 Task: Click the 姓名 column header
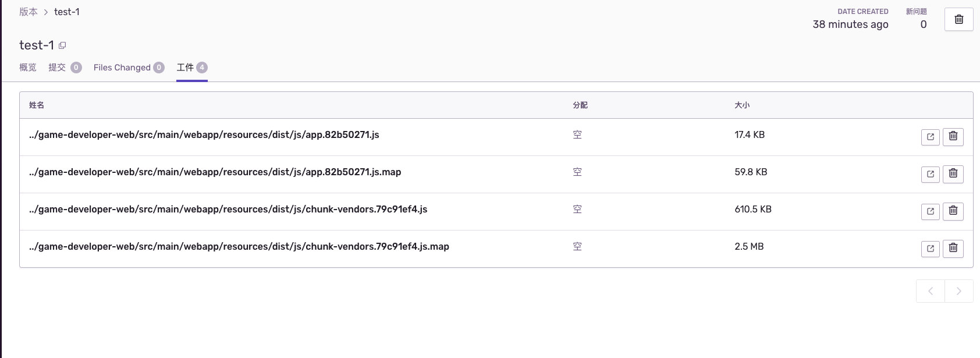click(x=37, y=105)
